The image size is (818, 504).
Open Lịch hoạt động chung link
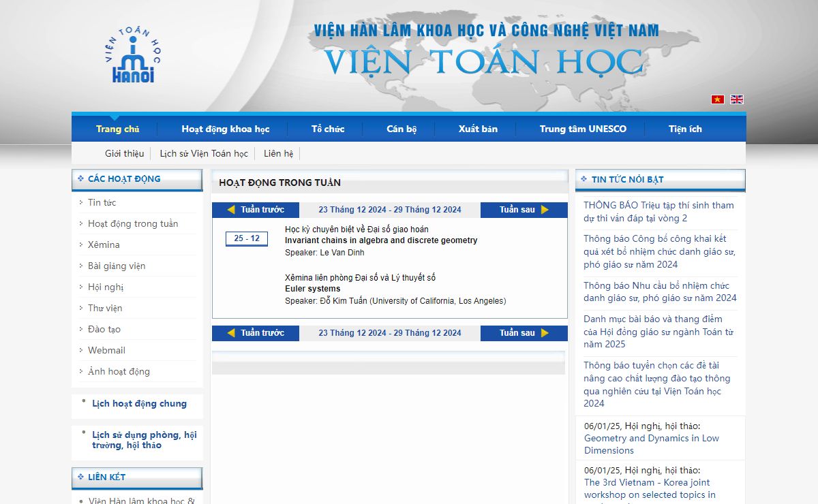point(139,403)
